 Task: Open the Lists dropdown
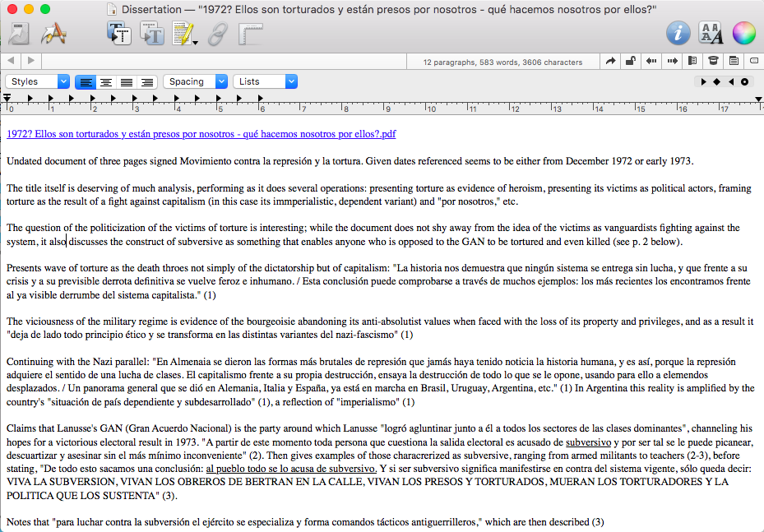(x=266, y=81)
